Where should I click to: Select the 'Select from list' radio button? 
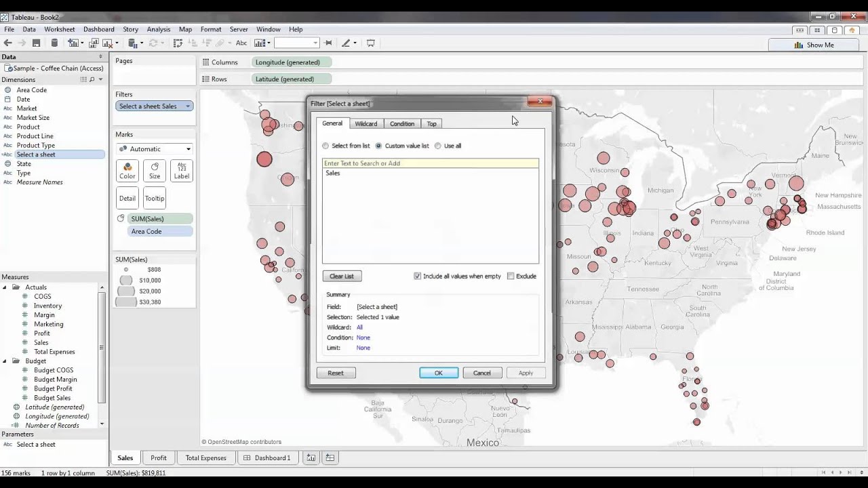(x=325, y=146)
